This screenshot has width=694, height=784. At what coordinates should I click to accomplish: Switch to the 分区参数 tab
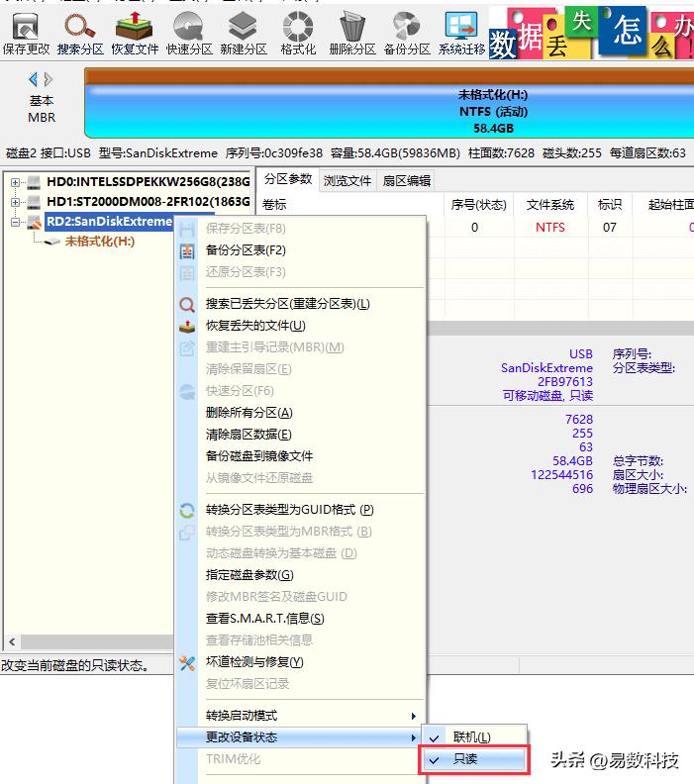coord(288,179)
